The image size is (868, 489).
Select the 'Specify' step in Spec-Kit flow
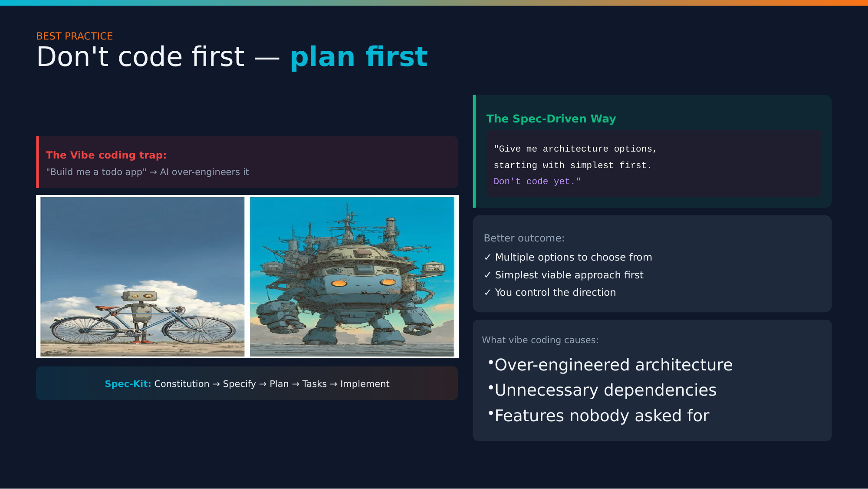tap(239, 384)
